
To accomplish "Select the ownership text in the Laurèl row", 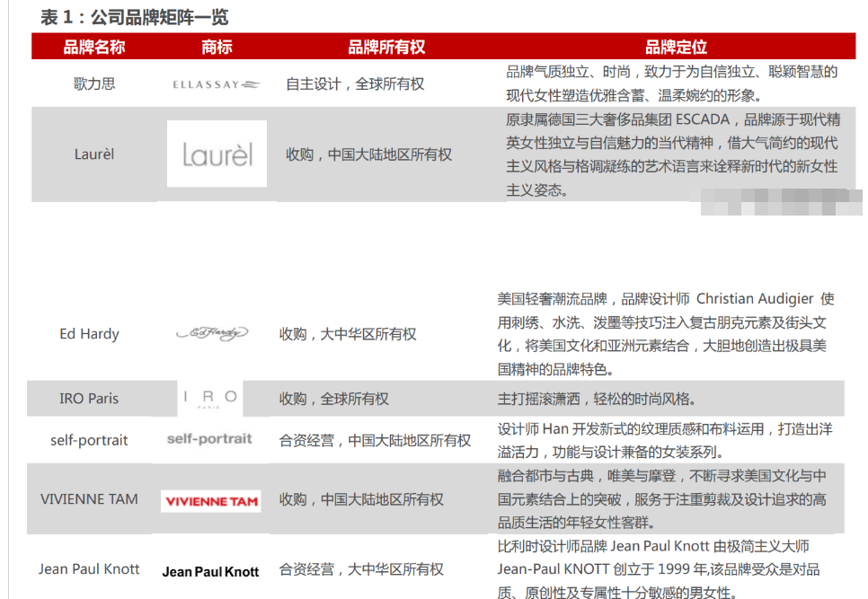I will click(368, 154).
